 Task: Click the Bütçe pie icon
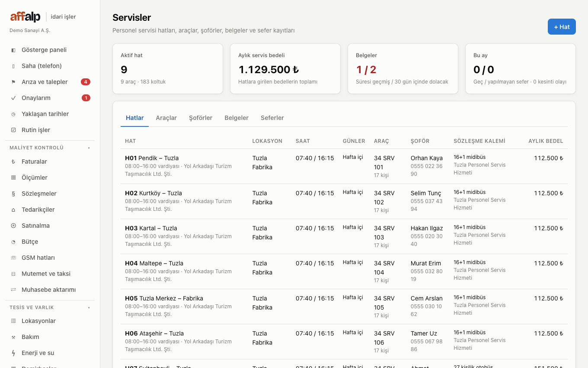tap(13, 242)
